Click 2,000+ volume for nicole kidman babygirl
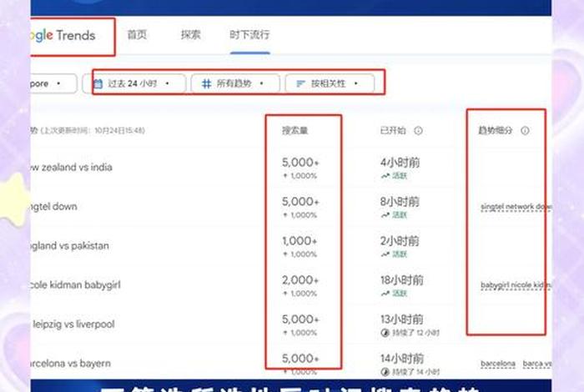The image size is (584, 392). click(300, 280)
